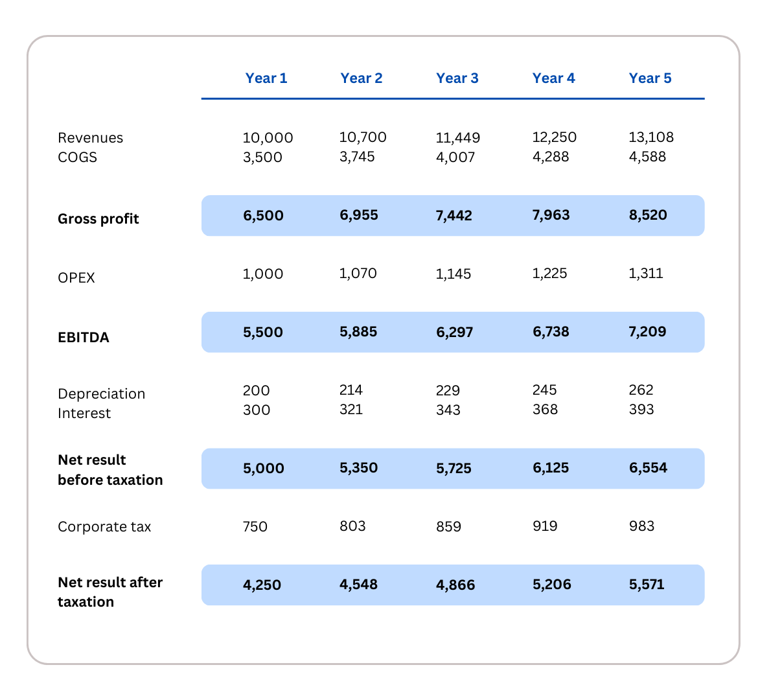This screenshot has height=700, width=771.
Task: Click the Revenues row label
Action: coord(90,138)
